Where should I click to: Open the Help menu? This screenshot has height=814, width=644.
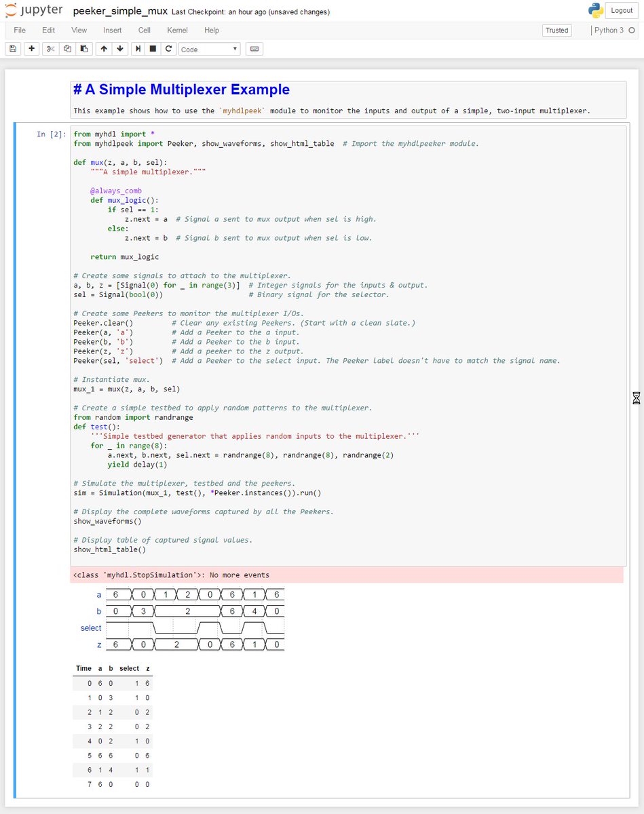212,31
